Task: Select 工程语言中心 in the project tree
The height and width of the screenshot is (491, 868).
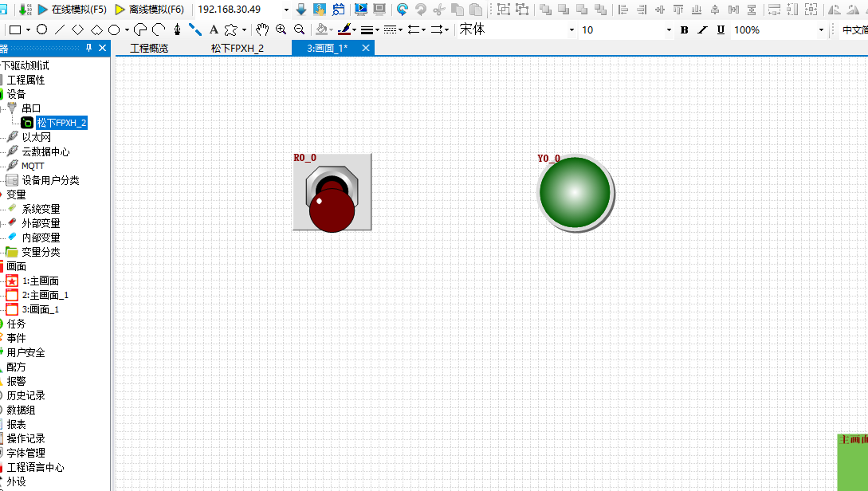Action: (35, 468)
